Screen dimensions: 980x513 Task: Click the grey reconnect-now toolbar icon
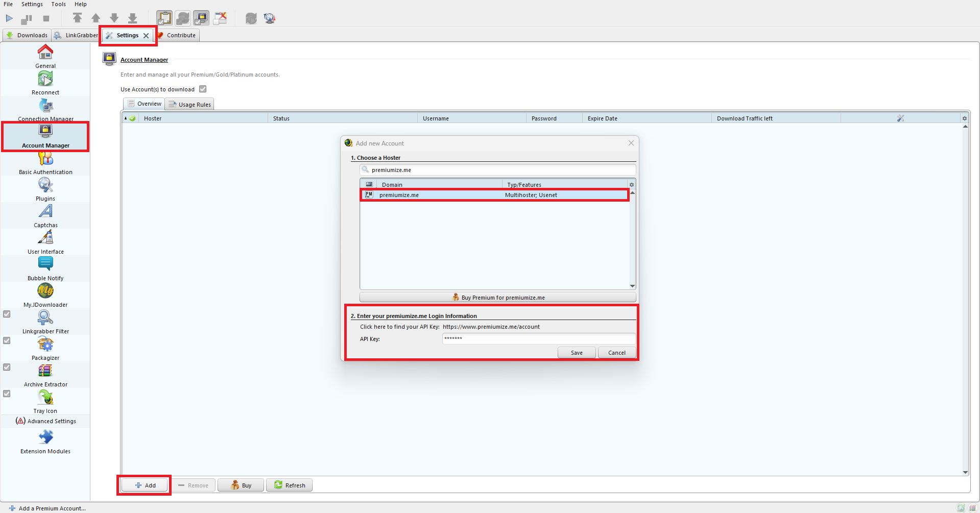coord(251,18)
